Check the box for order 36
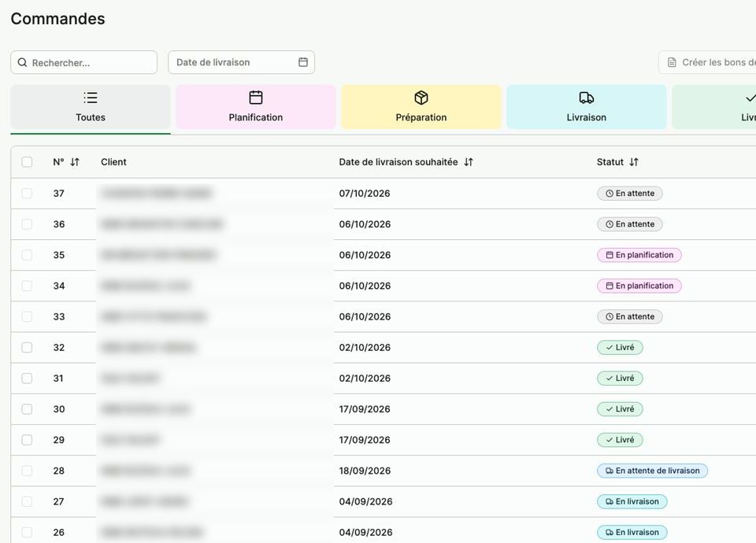756x543 pixels. [x=27, y=224]
